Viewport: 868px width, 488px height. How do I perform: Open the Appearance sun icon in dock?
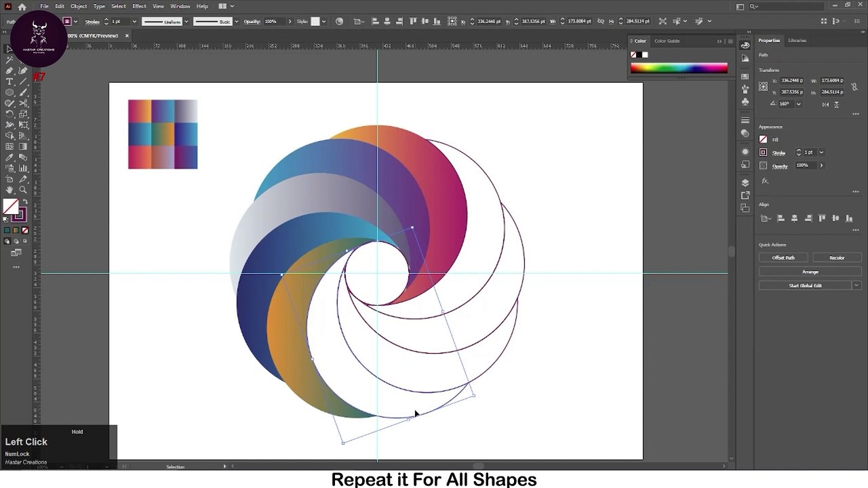[x=745, y=152]
